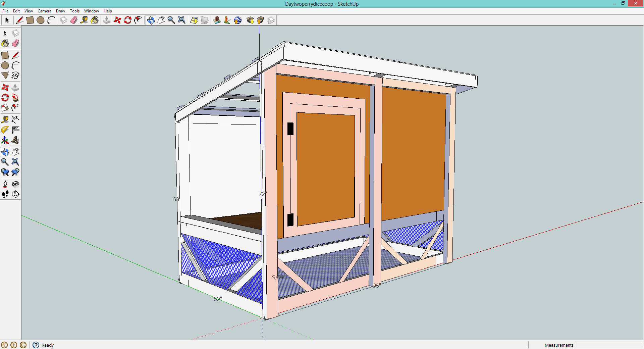The width and height of the screenshot is (644, 349).
Task: Start the Walk tool with footprints icon
Action: 5,194
